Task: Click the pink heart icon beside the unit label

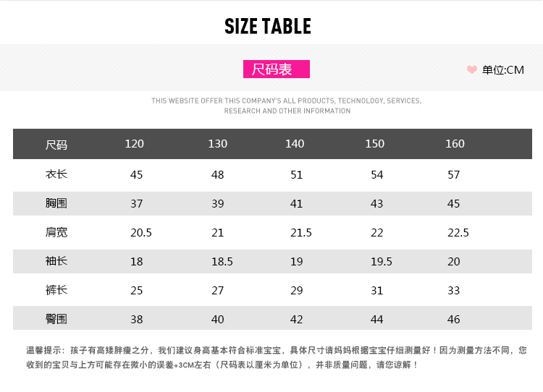Action: pyautogui.click(x=472, y=70)
